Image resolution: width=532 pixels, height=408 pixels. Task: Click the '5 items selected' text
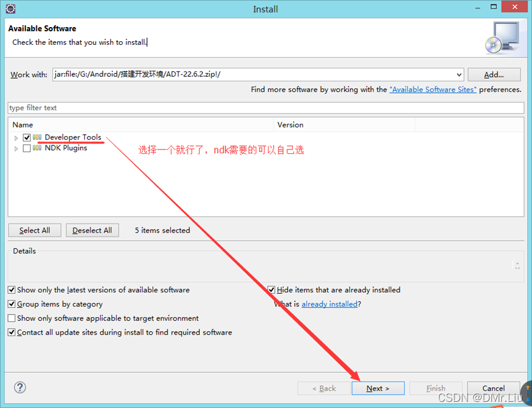click(162, 230)
